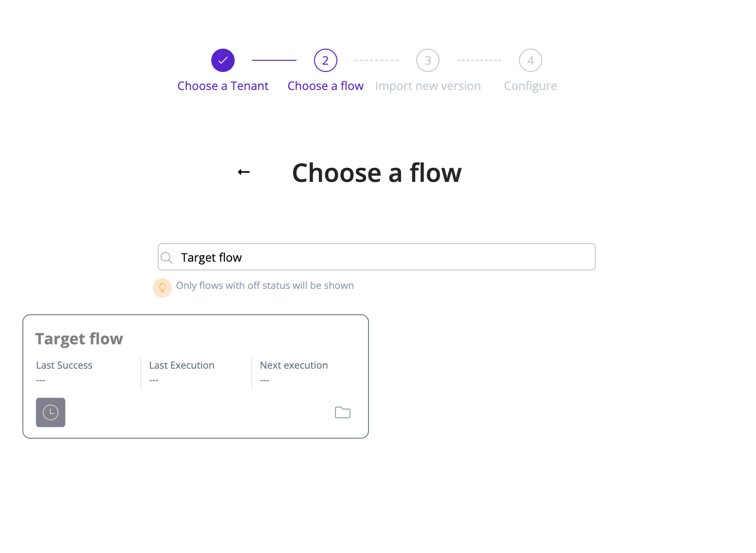Click the step 2 circle indicator
The height and width of the screenshot is (553, 756).
325,60
